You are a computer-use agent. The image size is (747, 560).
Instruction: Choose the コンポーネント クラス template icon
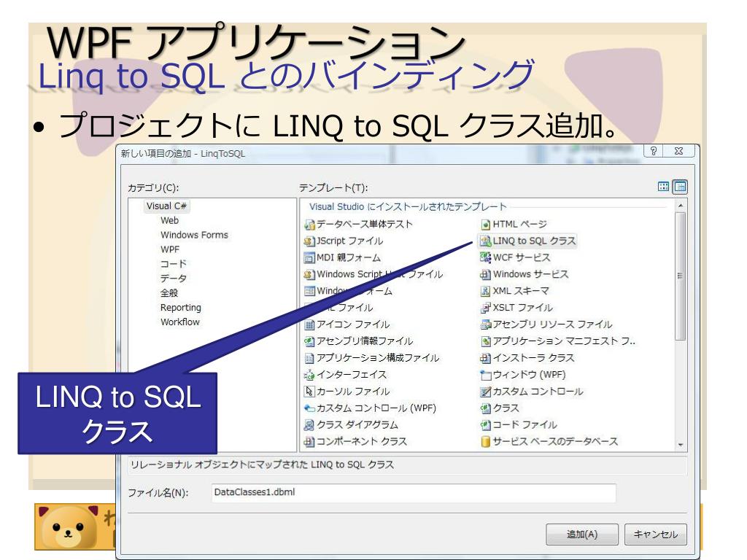click(309, 441)
